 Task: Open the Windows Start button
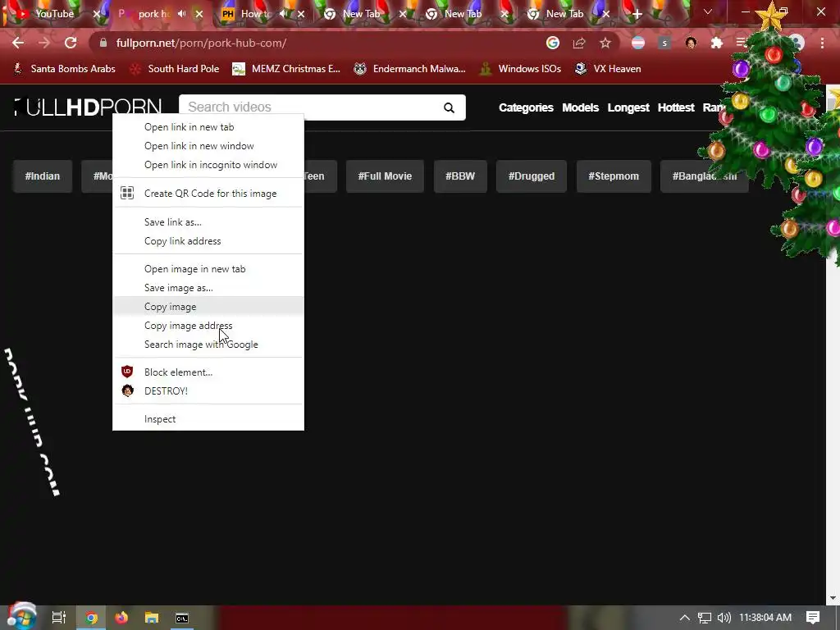click(21, 617)
